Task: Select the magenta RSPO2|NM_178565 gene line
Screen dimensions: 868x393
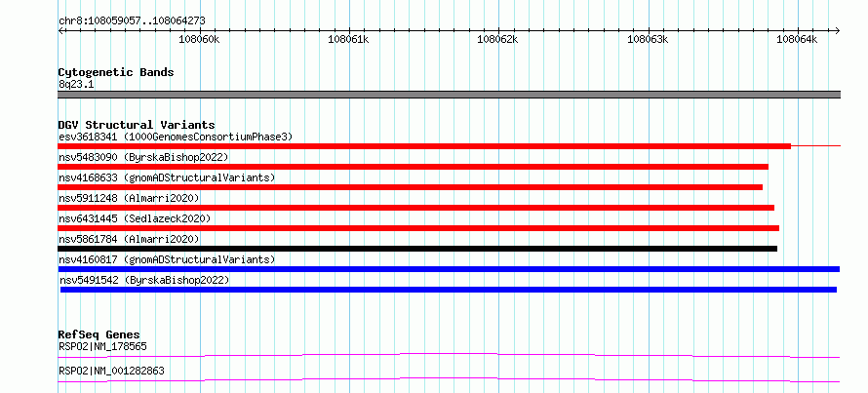Action: (449, 355)
